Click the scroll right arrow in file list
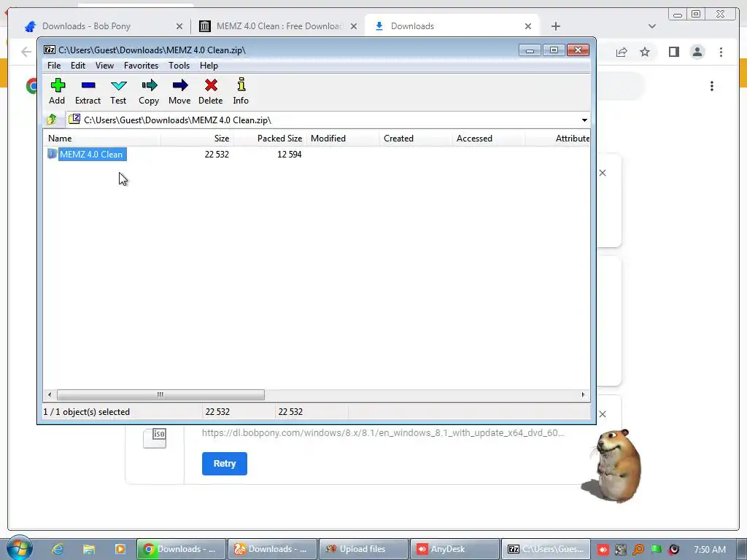Screen dimensions: 747x560 [x=583, y=394]
